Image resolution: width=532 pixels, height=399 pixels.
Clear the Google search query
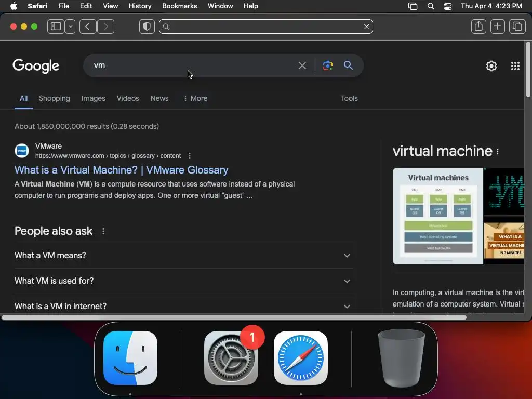(302, 65)
